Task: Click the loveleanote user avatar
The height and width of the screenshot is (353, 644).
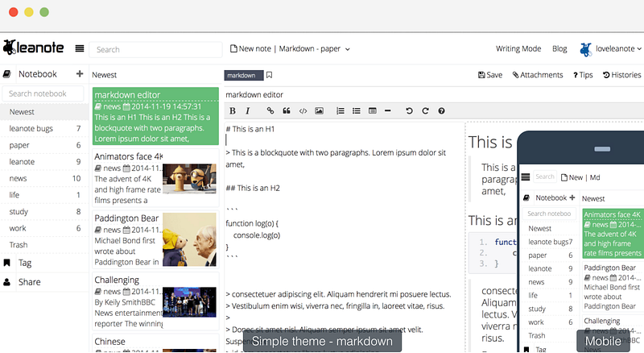Action: (x=586, y=49)
